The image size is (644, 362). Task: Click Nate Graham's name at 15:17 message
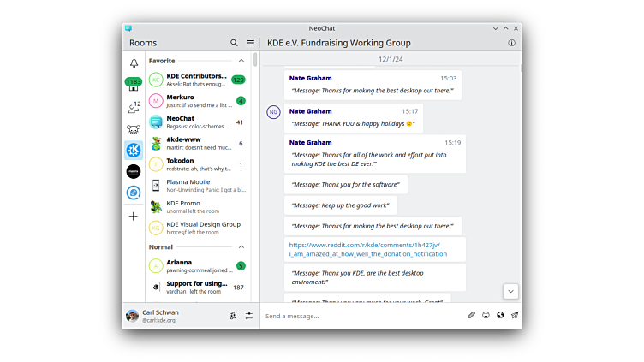coord(311,111)
